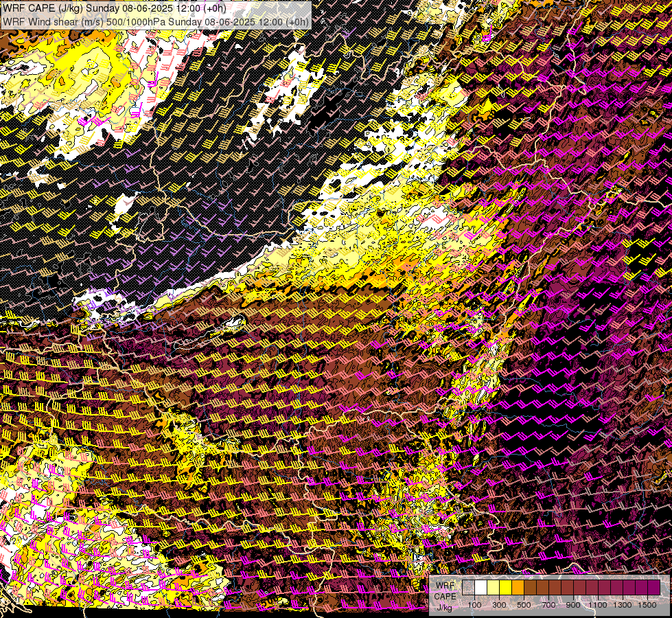This screenshot has height=618, width=672.
Task: Click the legend value 100
Action: tap(474, 605)
